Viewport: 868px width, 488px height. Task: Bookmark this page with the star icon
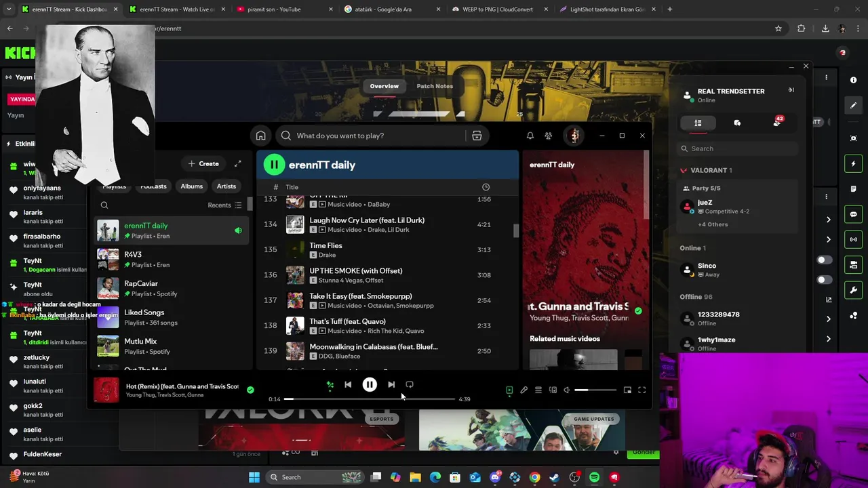[x=778, y=28]
